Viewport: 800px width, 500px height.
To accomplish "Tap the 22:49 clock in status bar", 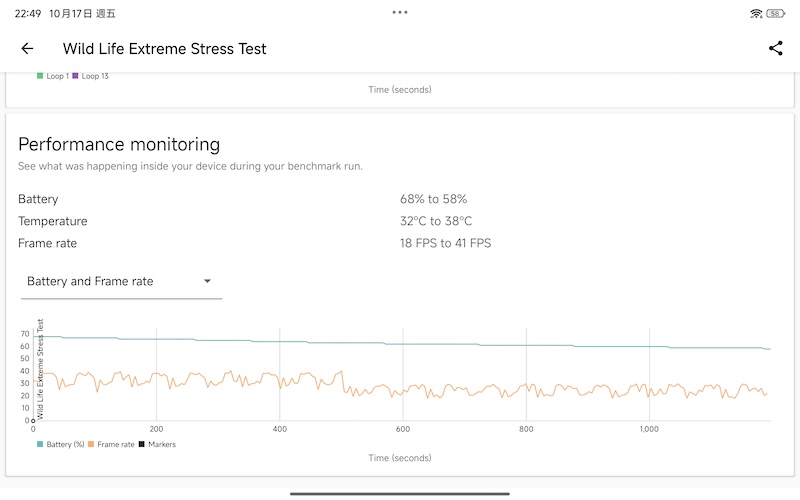I will click(28, 13).
